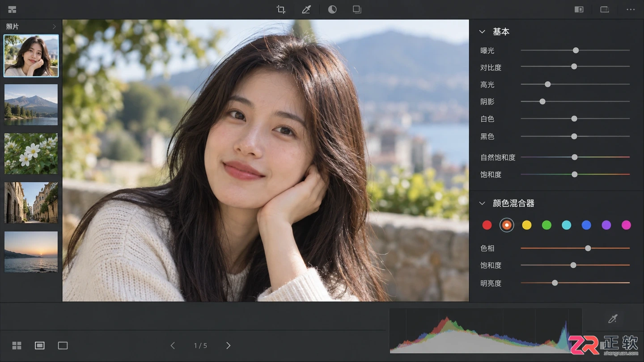Select the cyan color in mixer

coord(567,225)
